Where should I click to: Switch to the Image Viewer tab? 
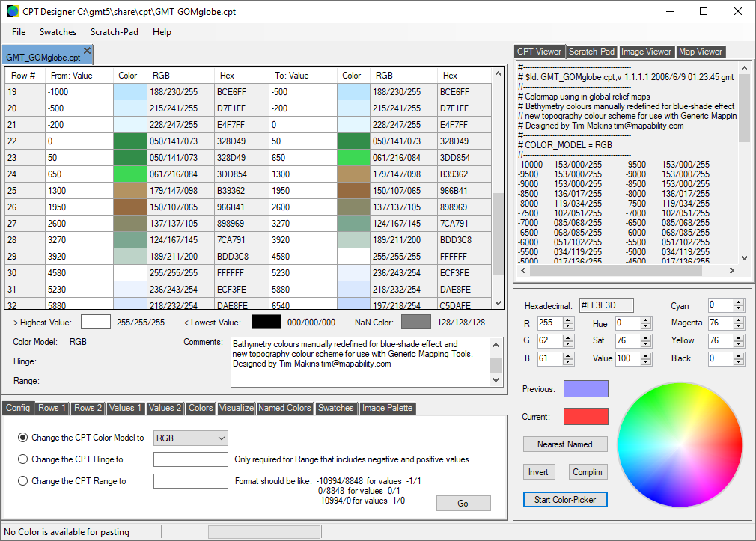646,52
